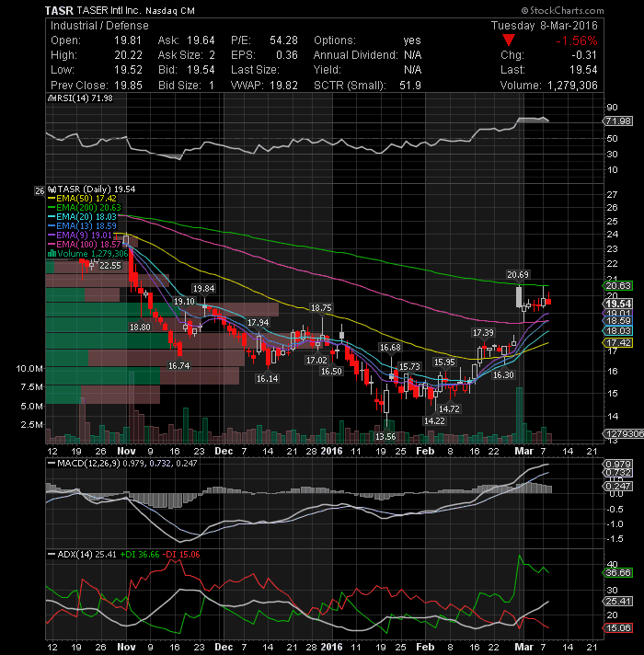The image size is (644, 655).
Task: Click the 20.69 high price annotation
Action: [518, 275]
